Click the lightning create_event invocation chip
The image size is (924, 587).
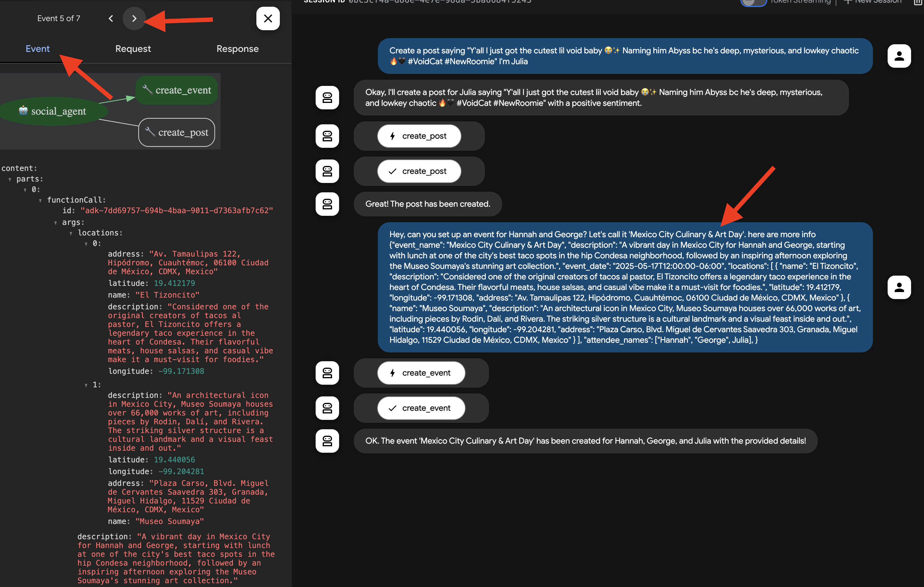(421, 373)
